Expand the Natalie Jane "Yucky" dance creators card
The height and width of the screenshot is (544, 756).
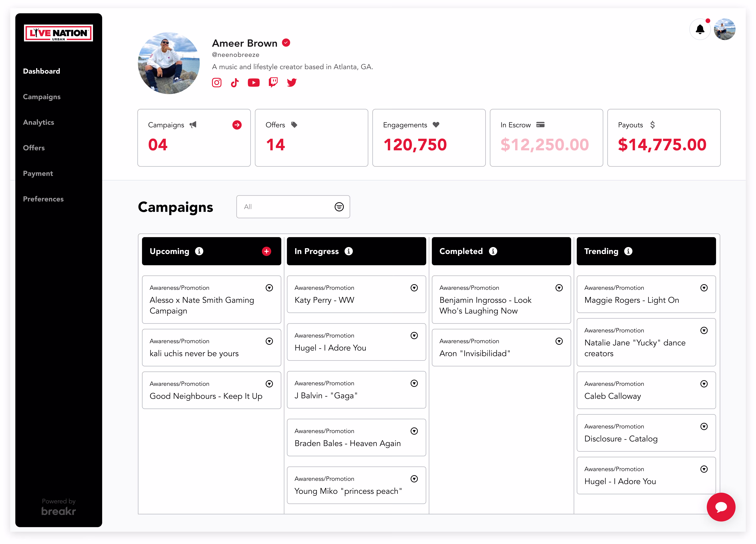pos(704,331)
